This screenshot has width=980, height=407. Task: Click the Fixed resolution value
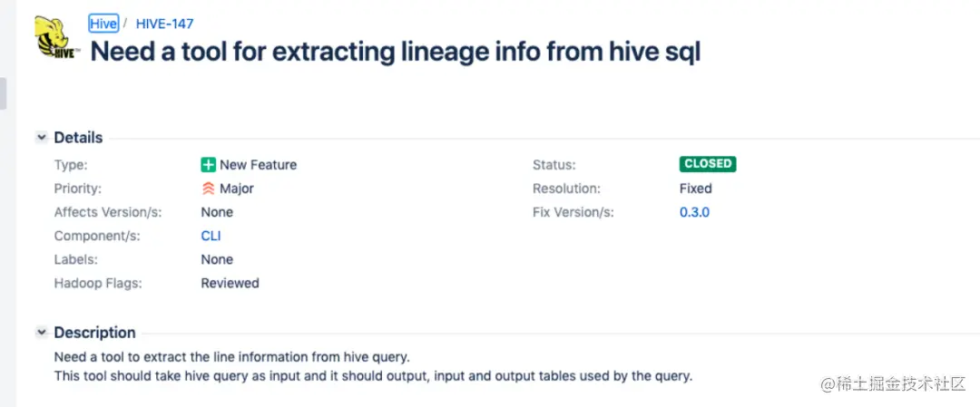(696, 189)
